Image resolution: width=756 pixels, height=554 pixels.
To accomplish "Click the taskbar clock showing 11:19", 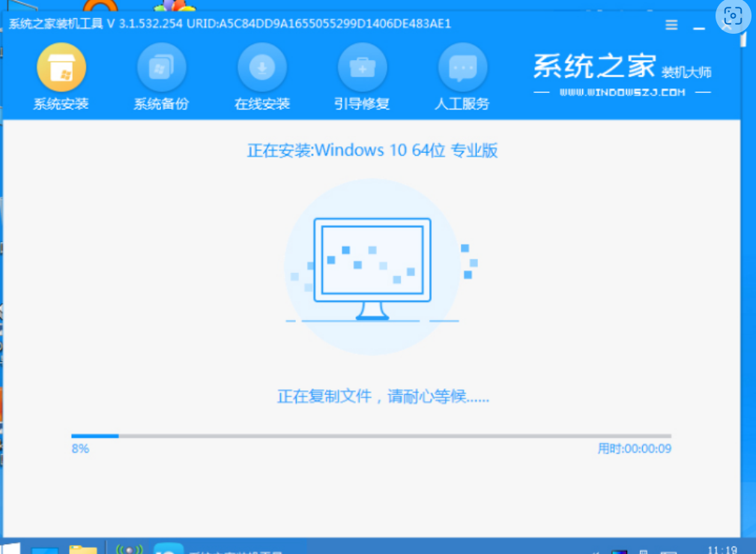I will (721, 550).
